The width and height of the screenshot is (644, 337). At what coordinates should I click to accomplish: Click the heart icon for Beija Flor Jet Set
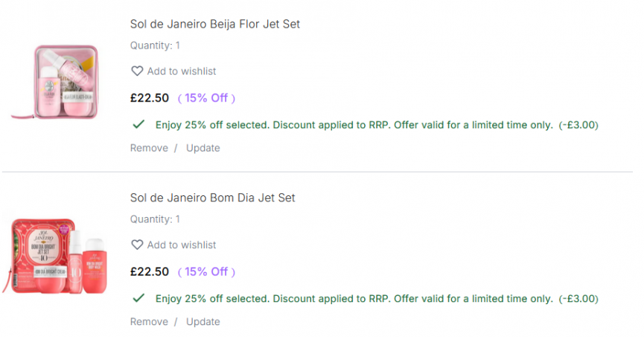(x=137, y=71)
